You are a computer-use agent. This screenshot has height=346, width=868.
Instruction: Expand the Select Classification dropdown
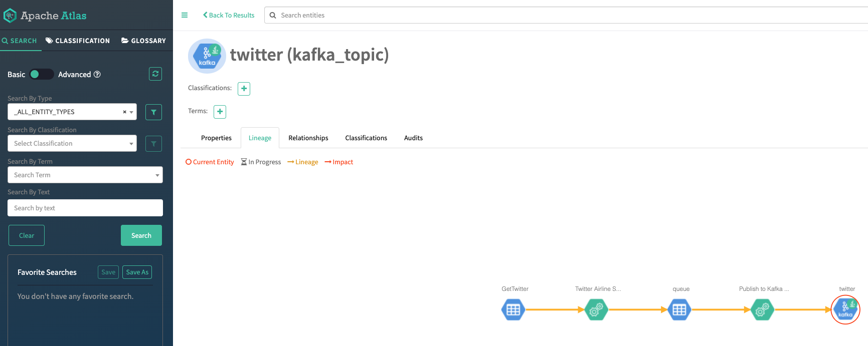point(72,143)
